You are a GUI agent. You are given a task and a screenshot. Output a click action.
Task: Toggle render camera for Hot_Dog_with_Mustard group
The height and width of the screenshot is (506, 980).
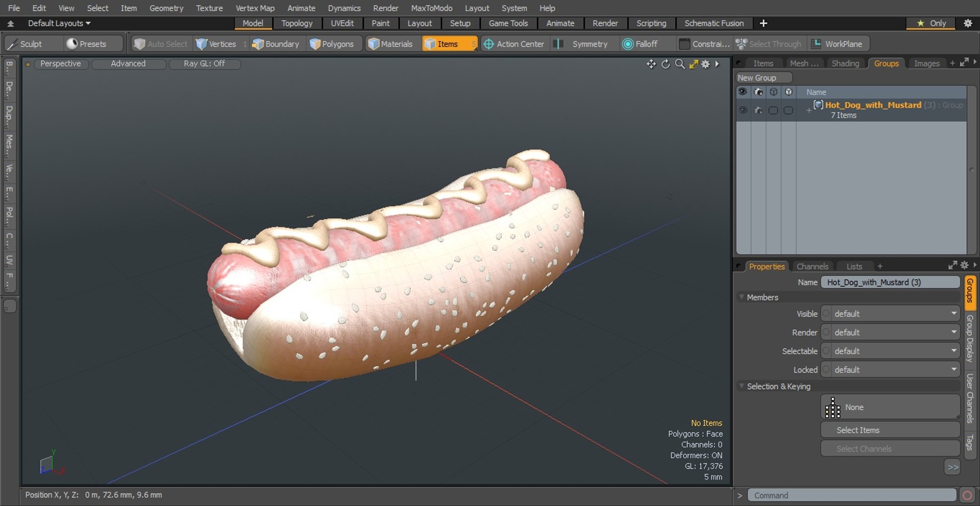pos(758,110)
